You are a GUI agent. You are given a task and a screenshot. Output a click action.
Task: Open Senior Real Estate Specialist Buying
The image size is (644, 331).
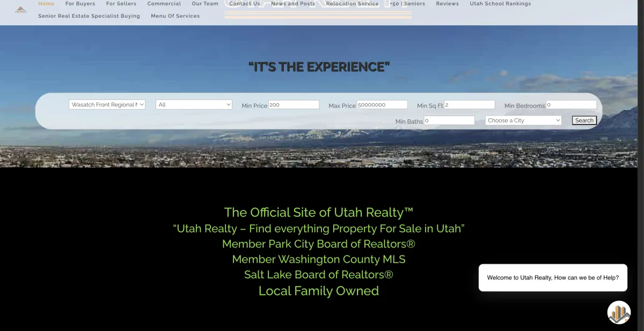tap(89, 16)
